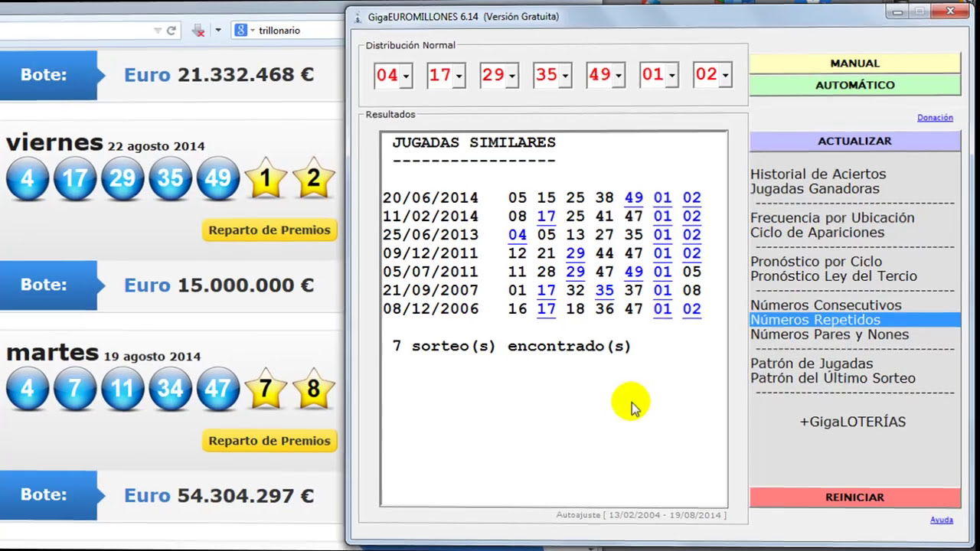Click the 08/12/2006 result row date
The width and height of the screenshot is (980, 551).
430,309
